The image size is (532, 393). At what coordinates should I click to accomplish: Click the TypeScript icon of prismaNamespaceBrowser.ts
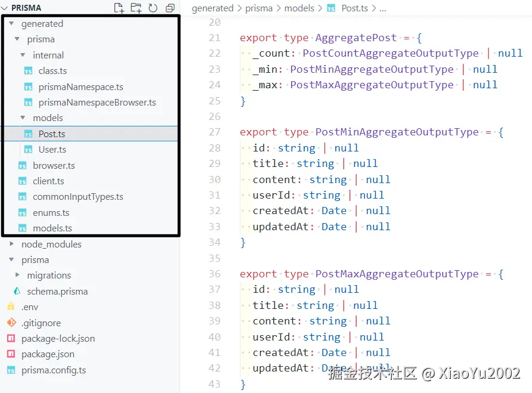tap(29, 103)
